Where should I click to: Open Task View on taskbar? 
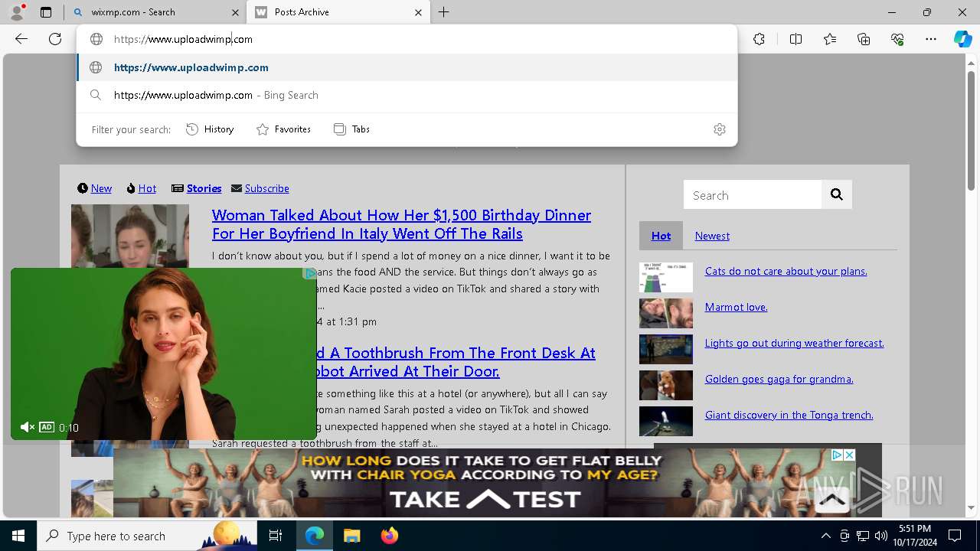click(276, 536)
